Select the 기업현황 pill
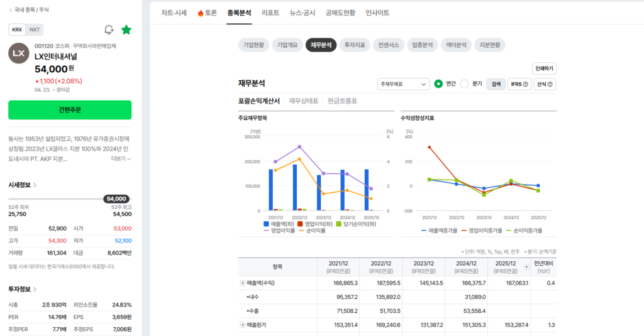 (253, 45)
